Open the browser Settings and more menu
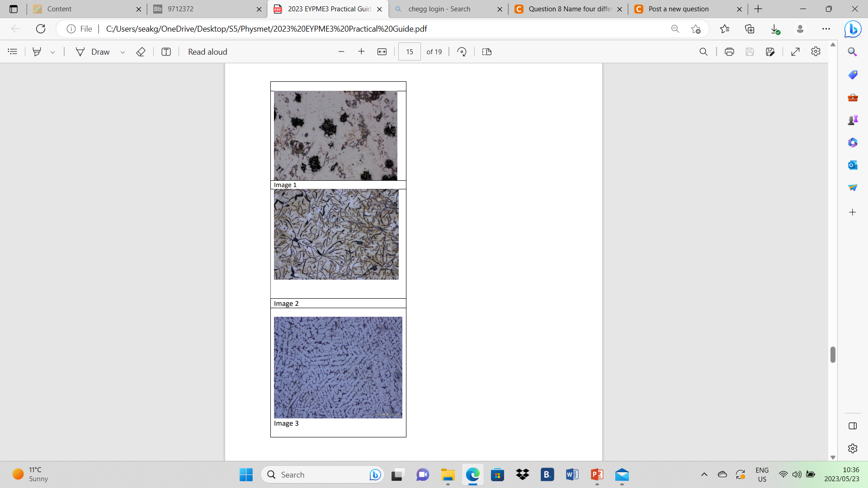Screen dimensions: 868x488 (x=827, y=28)
